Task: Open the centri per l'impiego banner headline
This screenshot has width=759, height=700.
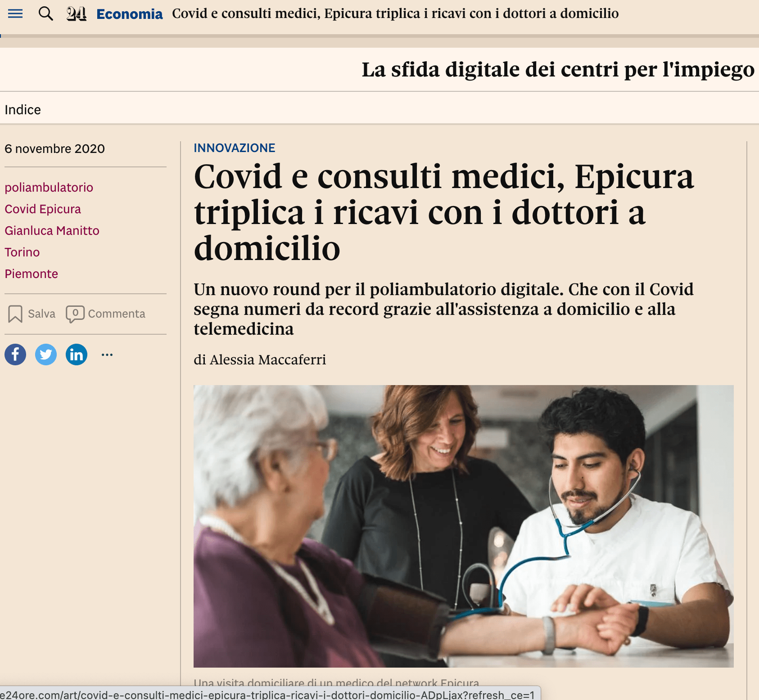Action: click(558, 70)
